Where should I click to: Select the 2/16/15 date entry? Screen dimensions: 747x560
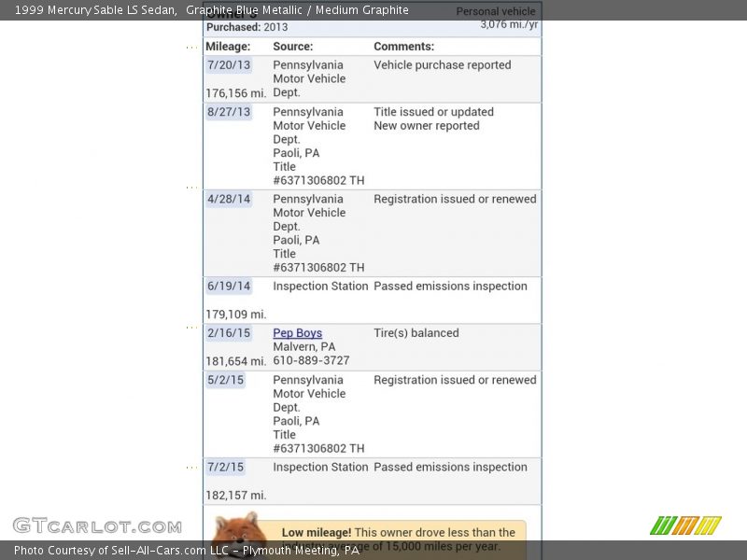(229, 333)
